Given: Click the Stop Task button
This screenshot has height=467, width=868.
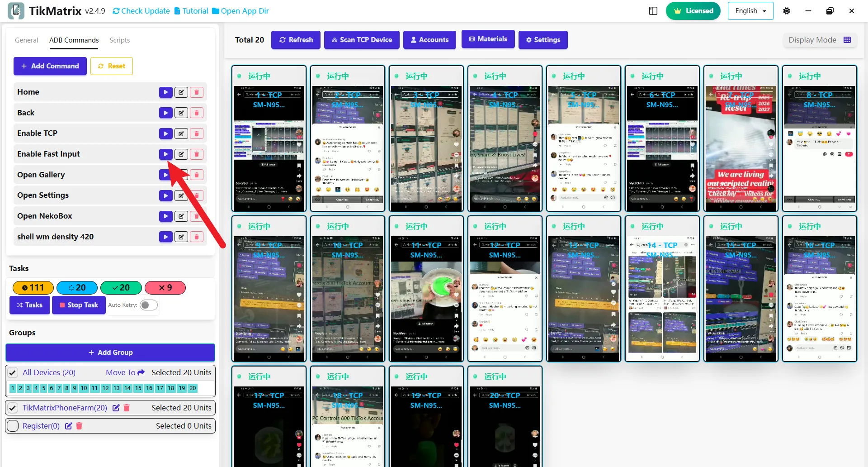Looking at the screenshot, I should click(78, 305).
